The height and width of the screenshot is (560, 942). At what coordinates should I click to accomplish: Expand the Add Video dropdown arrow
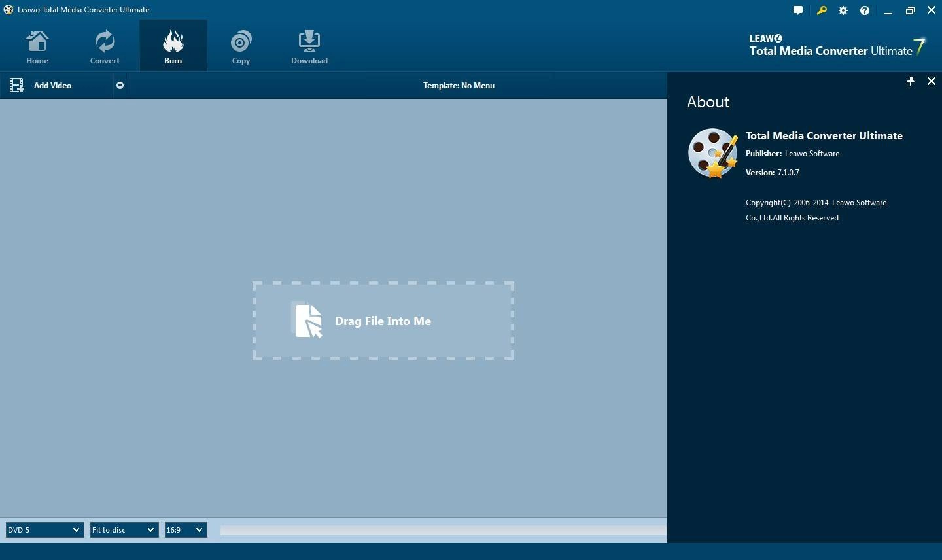point(120,86)
